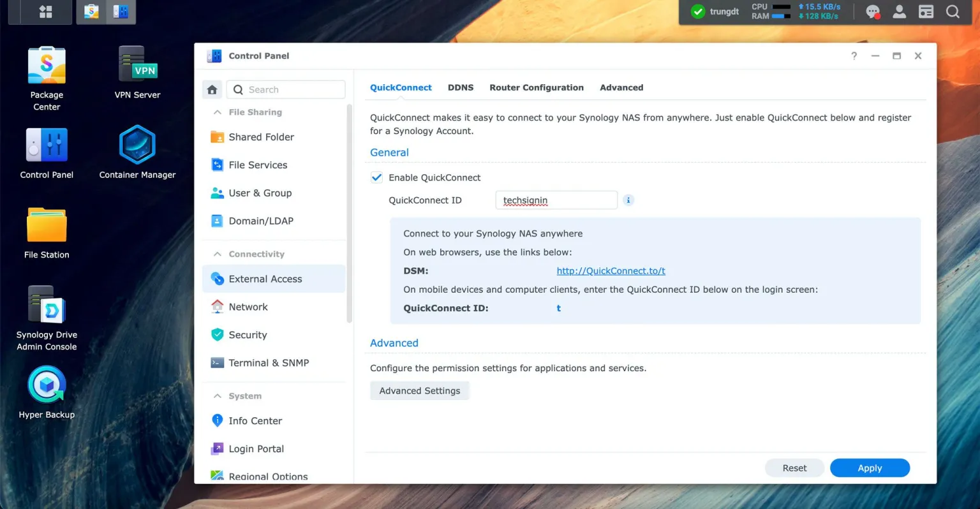Screen dimensions: 980x509
Task: Open the QuickConnect DSM link
Action: [x=611, y=270]
